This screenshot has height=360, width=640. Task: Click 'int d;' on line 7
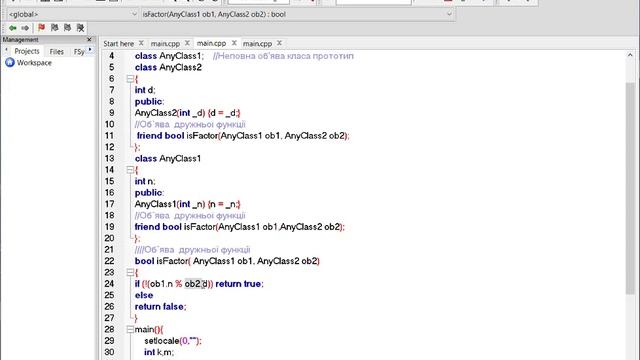point(145,90)
